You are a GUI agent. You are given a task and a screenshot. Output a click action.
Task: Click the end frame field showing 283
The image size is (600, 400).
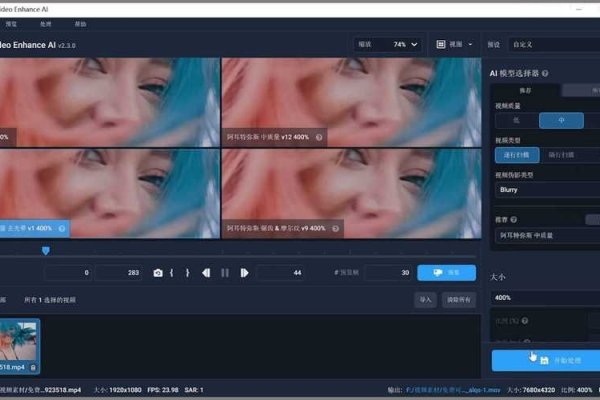click(x=119, y=273)
